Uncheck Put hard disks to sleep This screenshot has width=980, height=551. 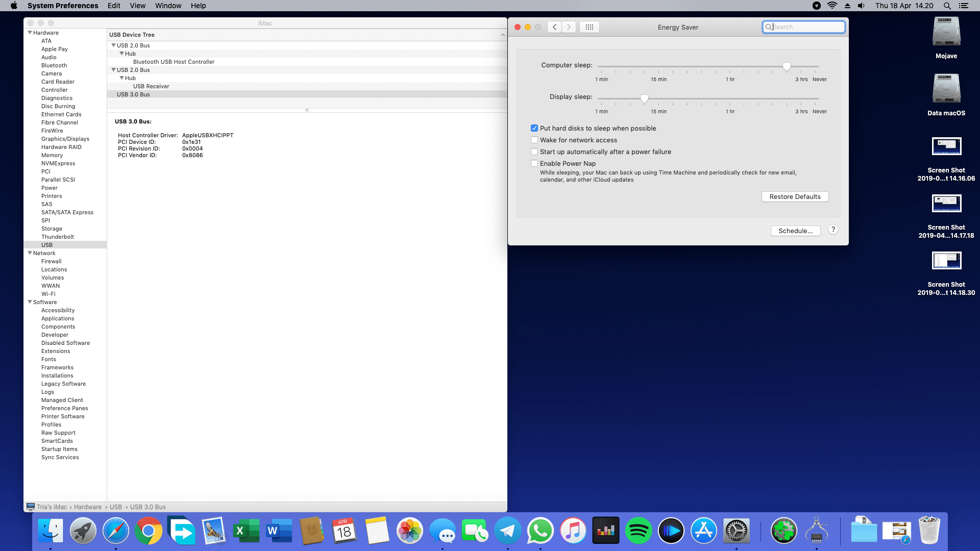point(534,129)
